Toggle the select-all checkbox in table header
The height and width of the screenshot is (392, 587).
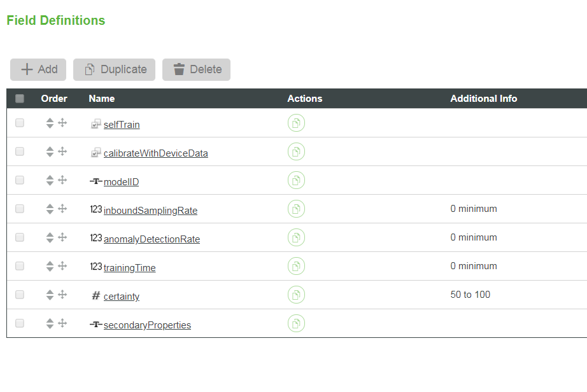pyautogui.click(x=20, y=99)
